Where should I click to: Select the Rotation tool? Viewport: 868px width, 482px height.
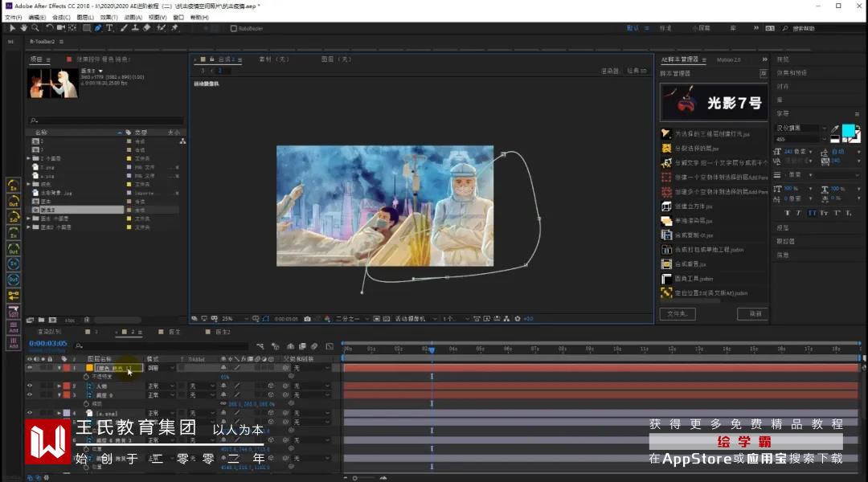[49, 27]
